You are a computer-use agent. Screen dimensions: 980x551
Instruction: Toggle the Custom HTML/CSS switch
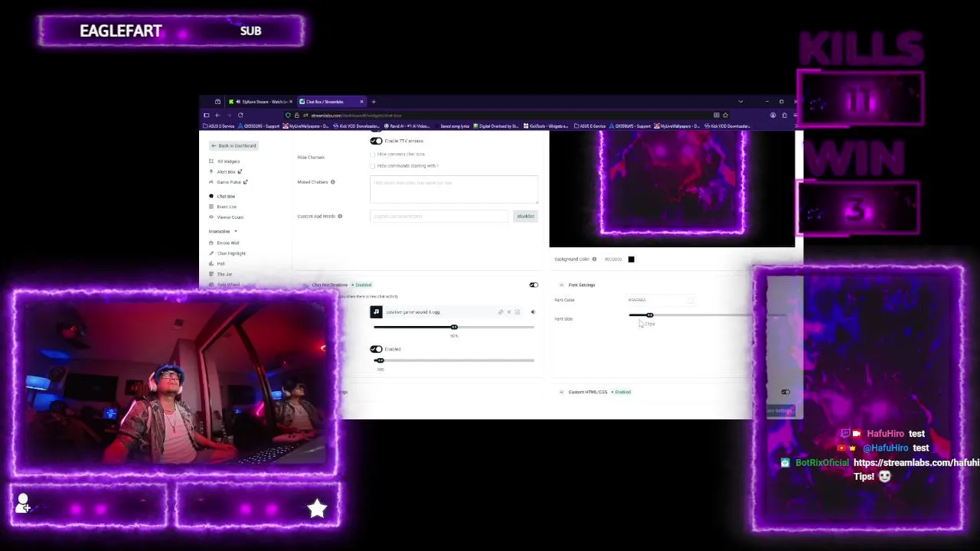(x=785, y=392)
